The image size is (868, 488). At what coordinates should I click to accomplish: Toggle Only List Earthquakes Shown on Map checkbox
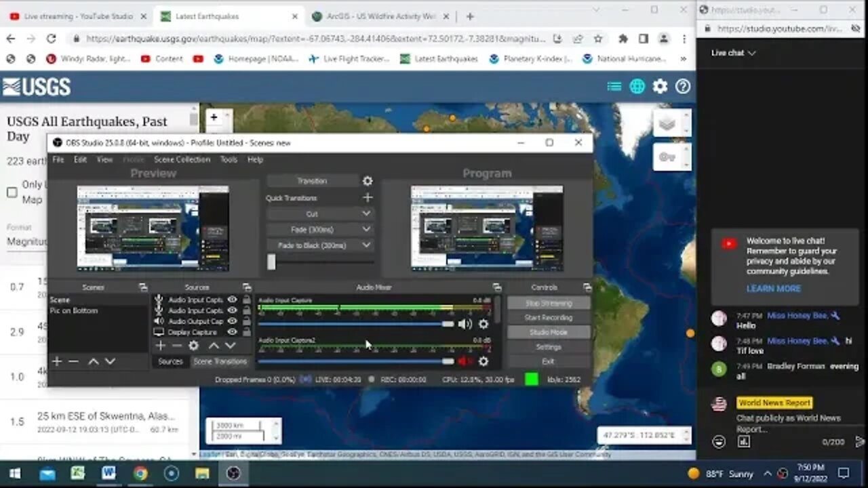point(12,192)
